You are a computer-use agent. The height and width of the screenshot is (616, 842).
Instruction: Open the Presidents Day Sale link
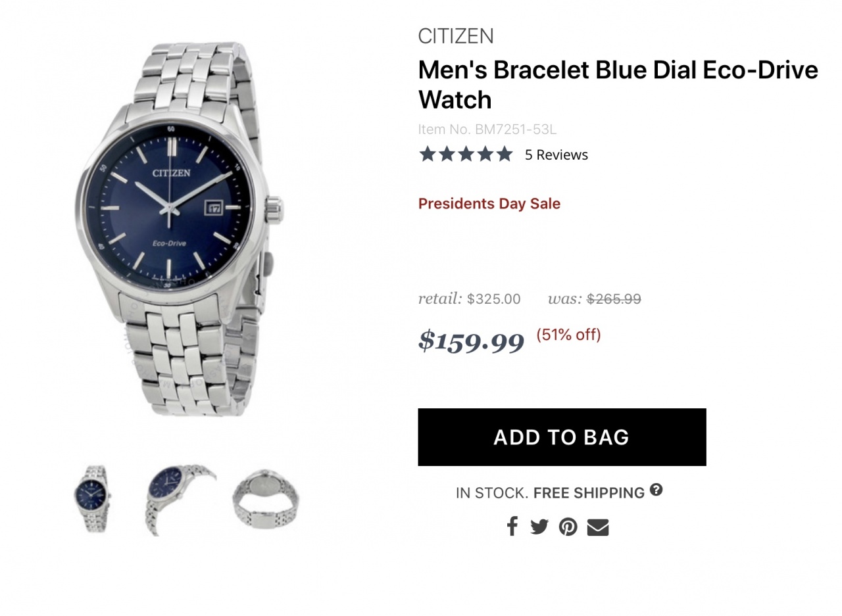click(x=489, y=204)
